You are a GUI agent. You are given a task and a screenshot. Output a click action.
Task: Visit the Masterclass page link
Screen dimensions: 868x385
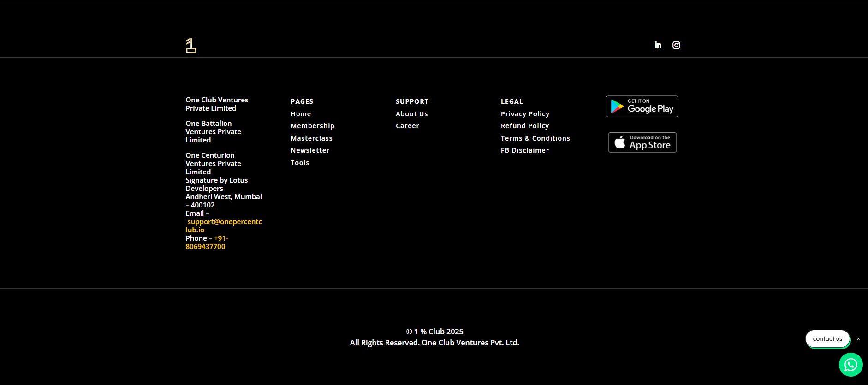click(x=311, y=138)
